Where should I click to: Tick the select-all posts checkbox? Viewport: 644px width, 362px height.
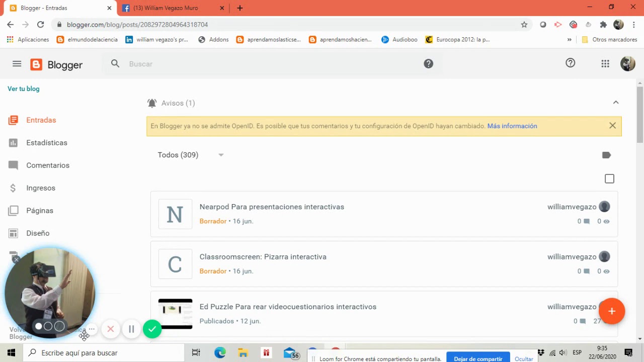click(609, 178)
